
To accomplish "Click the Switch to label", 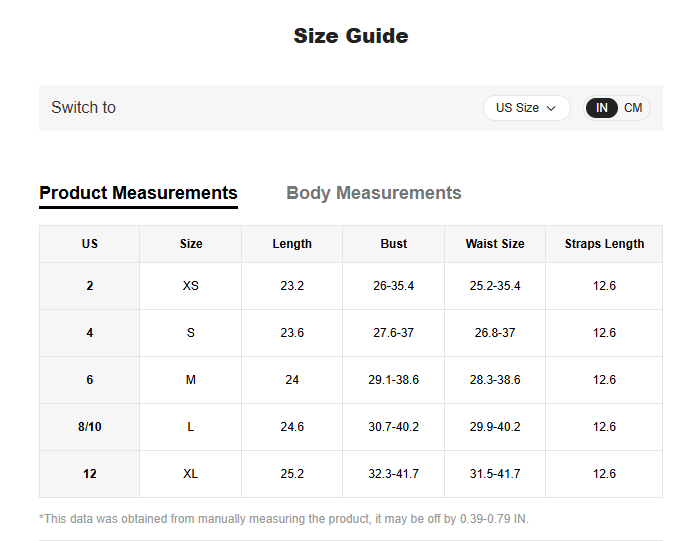I will [83, 108].
